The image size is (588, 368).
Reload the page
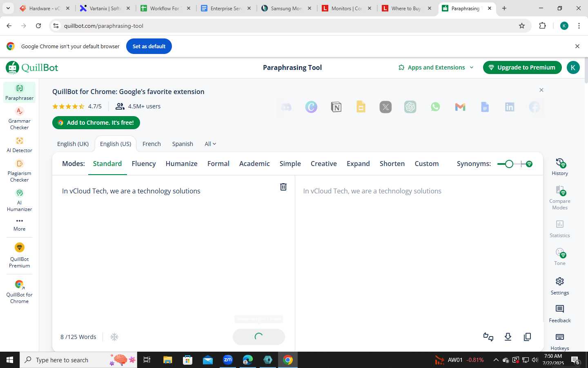38,26
